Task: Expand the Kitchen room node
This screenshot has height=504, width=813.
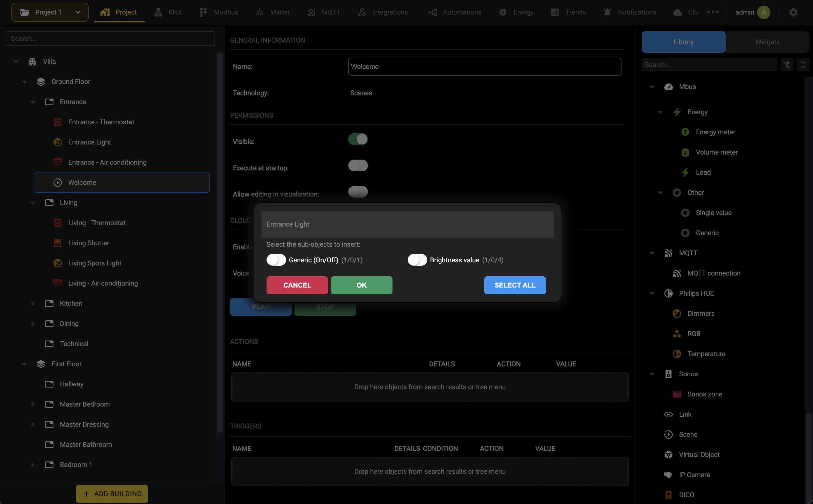Action: click(33, 304)
